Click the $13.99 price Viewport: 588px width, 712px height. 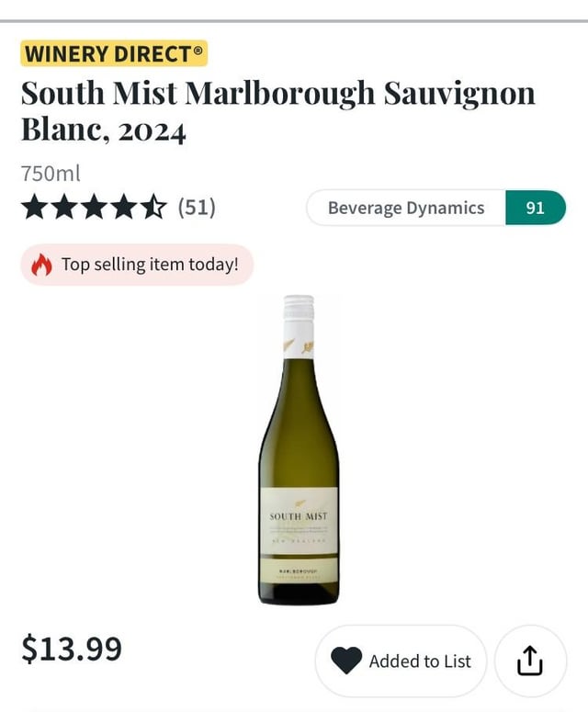[72, 649]
